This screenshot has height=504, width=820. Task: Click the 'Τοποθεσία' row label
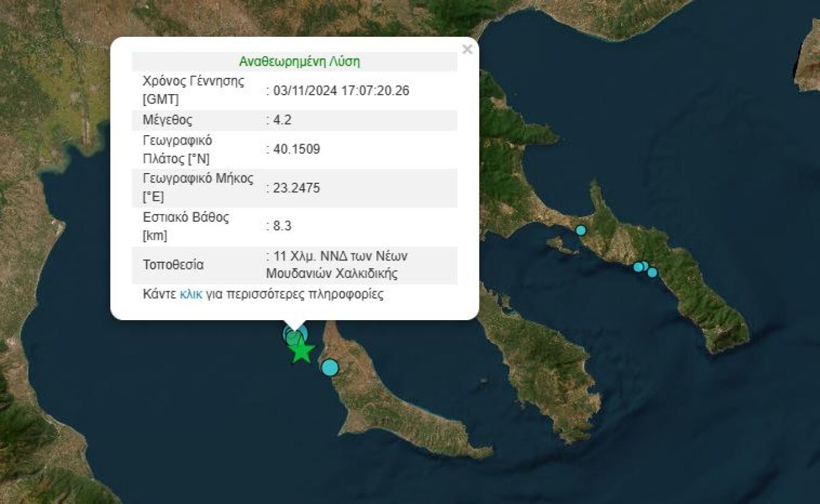(173, 265)
